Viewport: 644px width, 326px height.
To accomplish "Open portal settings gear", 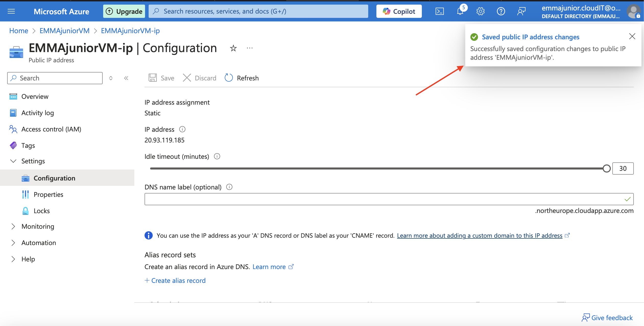I will [x=480, y=11].
